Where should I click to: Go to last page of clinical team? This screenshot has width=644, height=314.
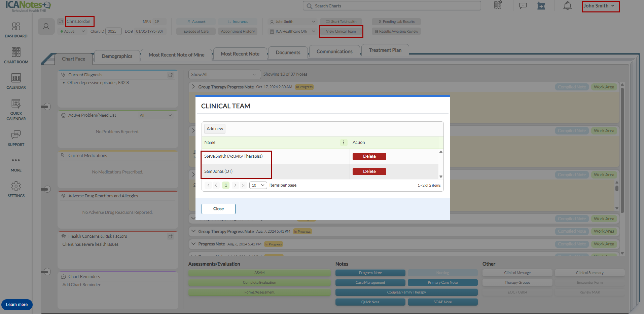click(x=243, y=185)
